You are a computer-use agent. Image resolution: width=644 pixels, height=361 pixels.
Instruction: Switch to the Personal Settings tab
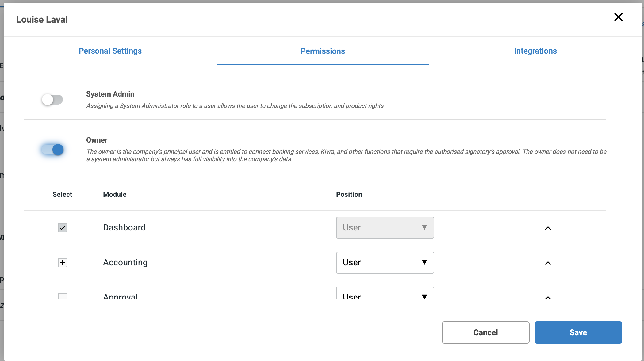pos(110,51)
